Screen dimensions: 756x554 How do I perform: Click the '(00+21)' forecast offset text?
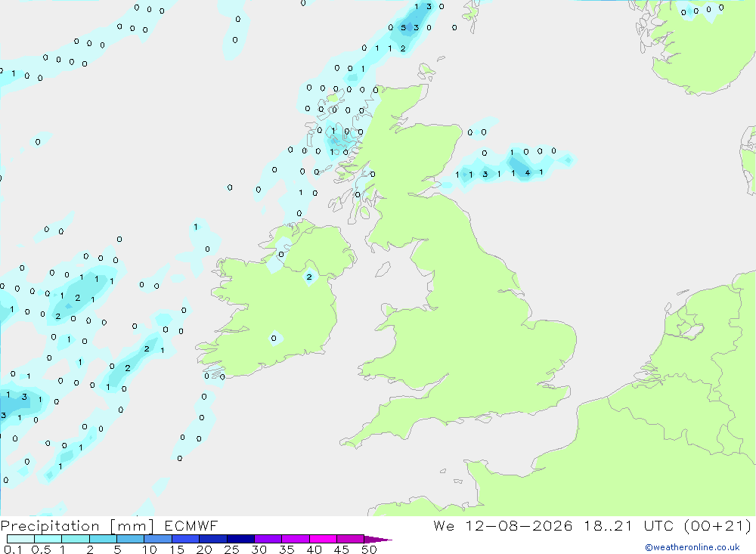(x=718, y=525)
